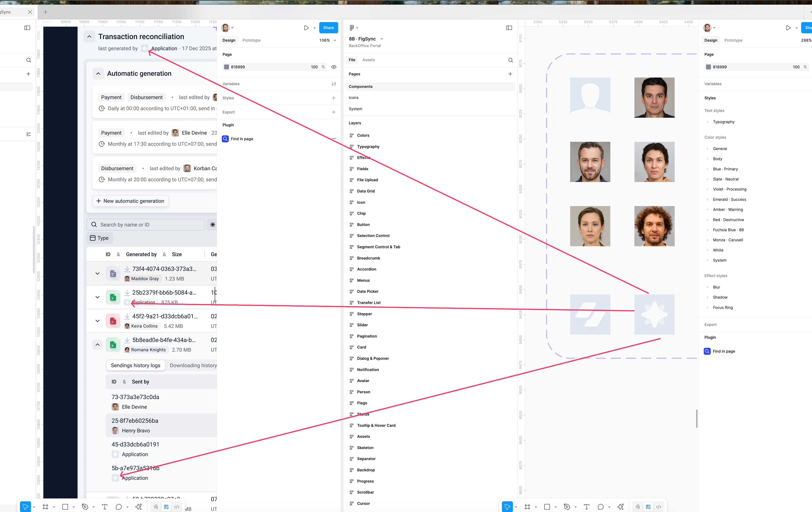812x512 pixels.
Task: Open Design tab in the 106% zoom panel
Action: pos(229,40)
